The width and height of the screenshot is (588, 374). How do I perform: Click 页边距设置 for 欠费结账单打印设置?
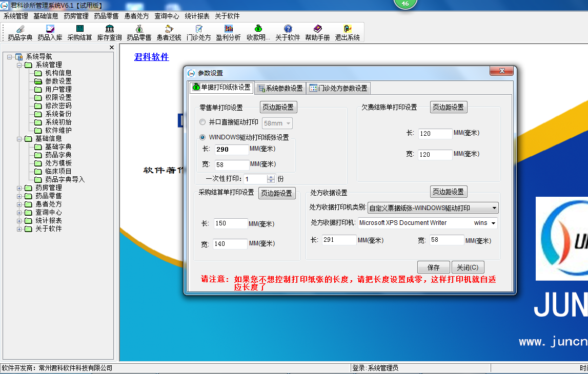coord(448,107)
